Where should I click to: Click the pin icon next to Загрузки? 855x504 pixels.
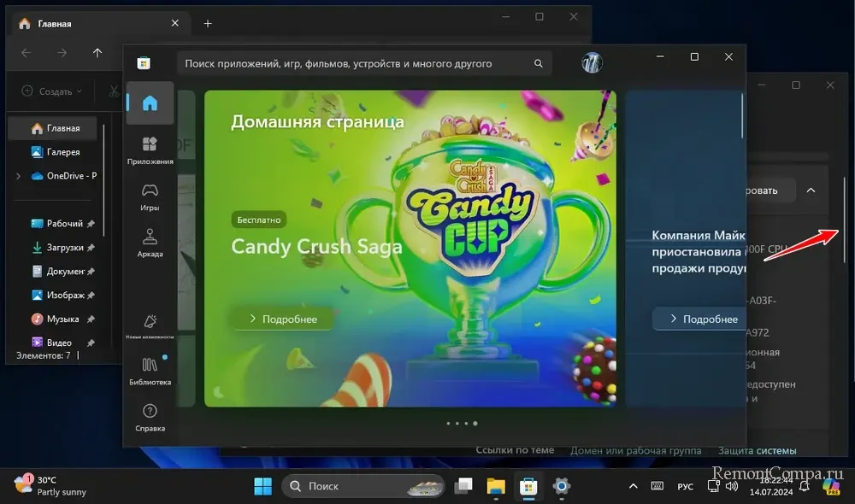click(91, 248)
